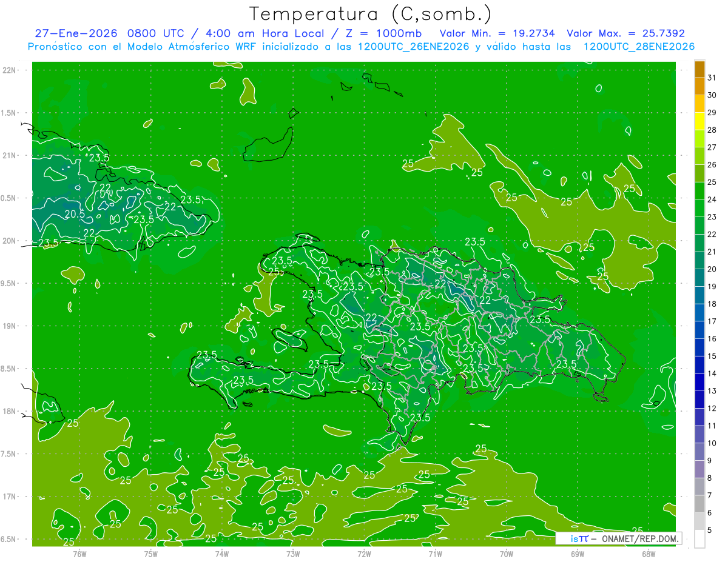The height and width of the screenshot is (562, 728).
Task: Click the "74W" longitude axis label
Action: click(x=222, y=554)
